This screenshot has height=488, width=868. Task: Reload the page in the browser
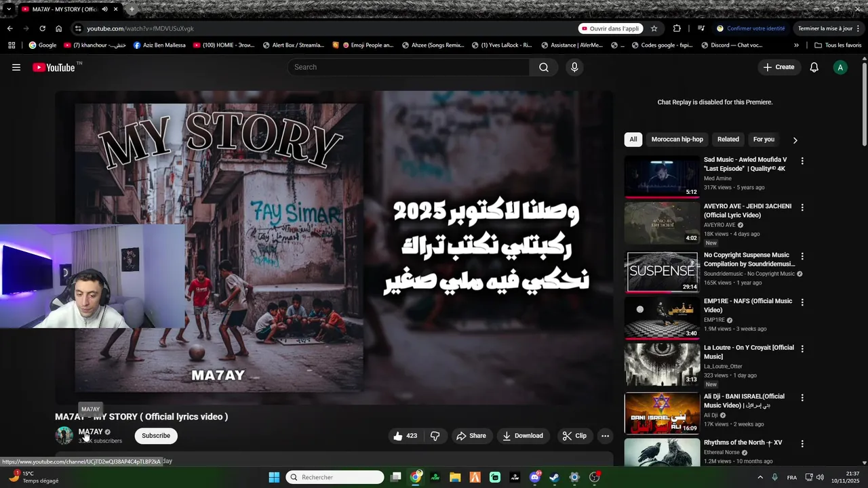click(x=42, y=28)
